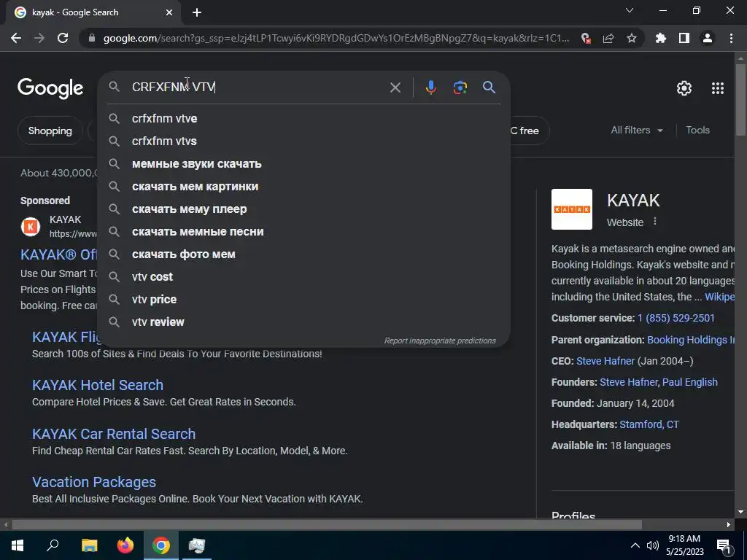Open the KAYAK Hotel Search link

98,385
